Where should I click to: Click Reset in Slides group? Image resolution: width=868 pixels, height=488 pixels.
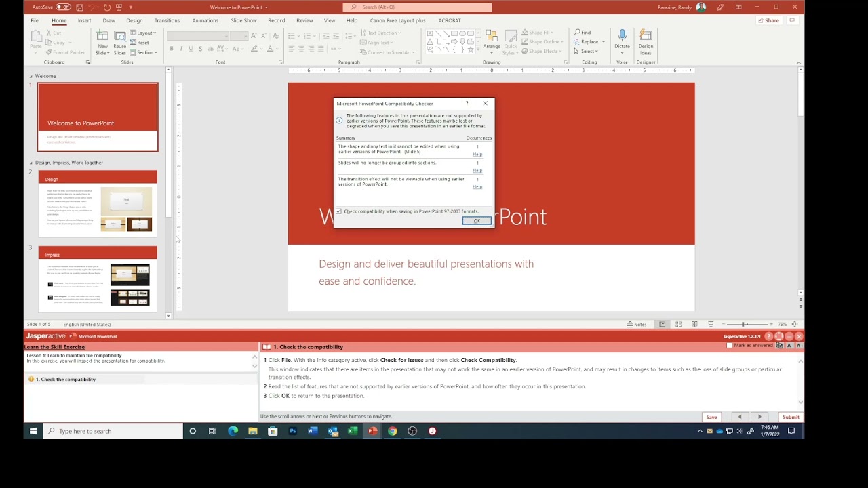coord(140,42)
